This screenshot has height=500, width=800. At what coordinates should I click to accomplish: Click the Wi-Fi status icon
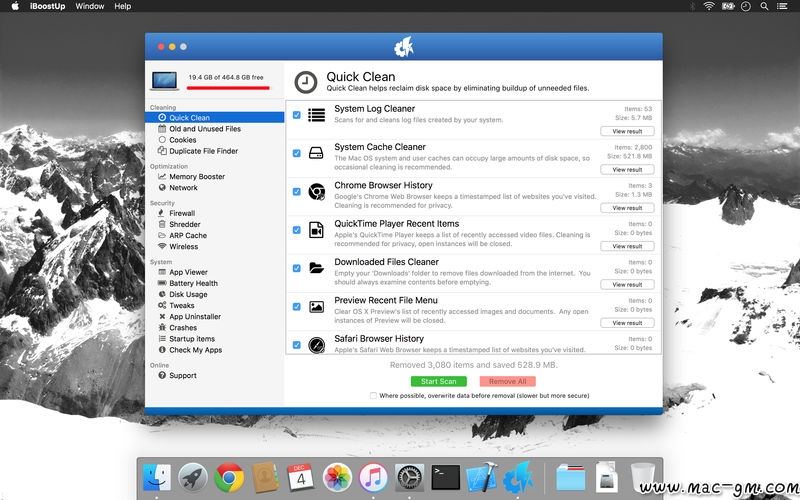click(709, 6)
